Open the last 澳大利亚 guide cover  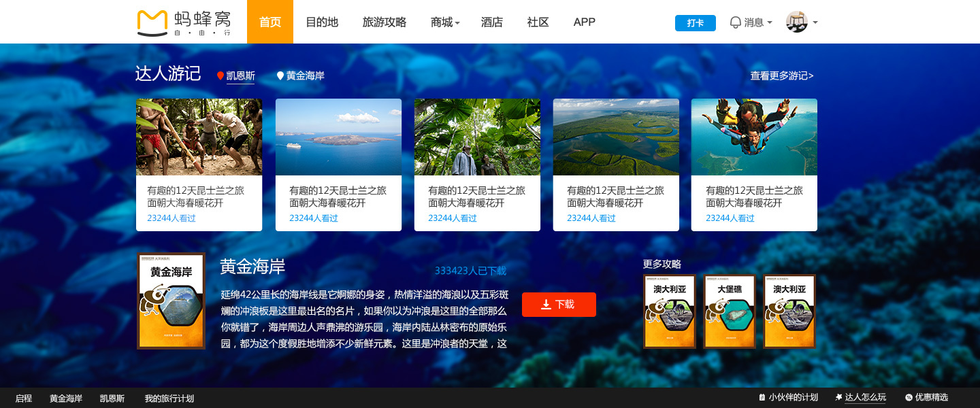click(x=789, y=311)
